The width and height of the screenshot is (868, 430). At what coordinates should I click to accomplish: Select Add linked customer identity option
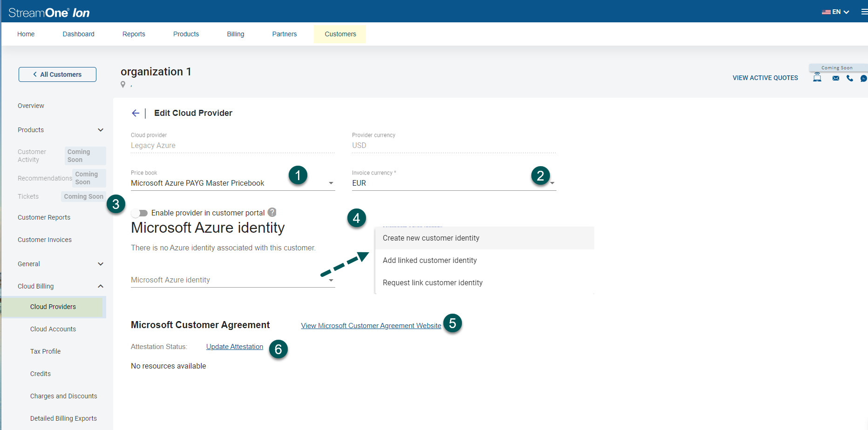484,261
